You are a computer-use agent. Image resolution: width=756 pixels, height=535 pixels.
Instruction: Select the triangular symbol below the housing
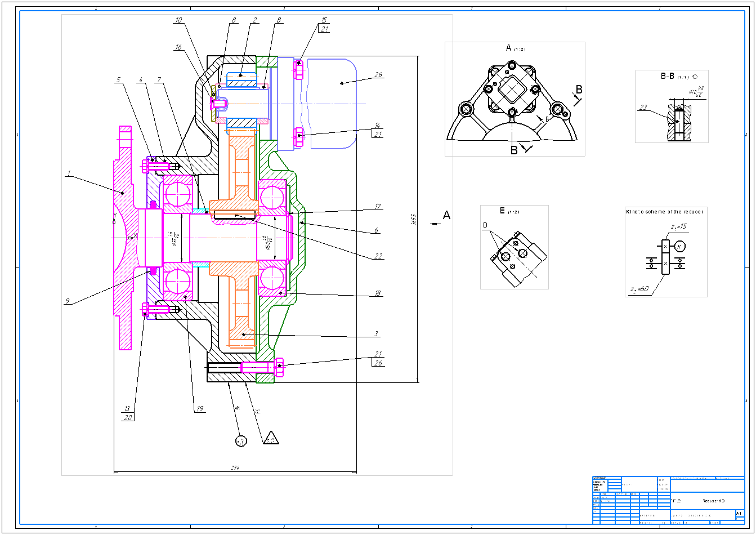[271, 438]
